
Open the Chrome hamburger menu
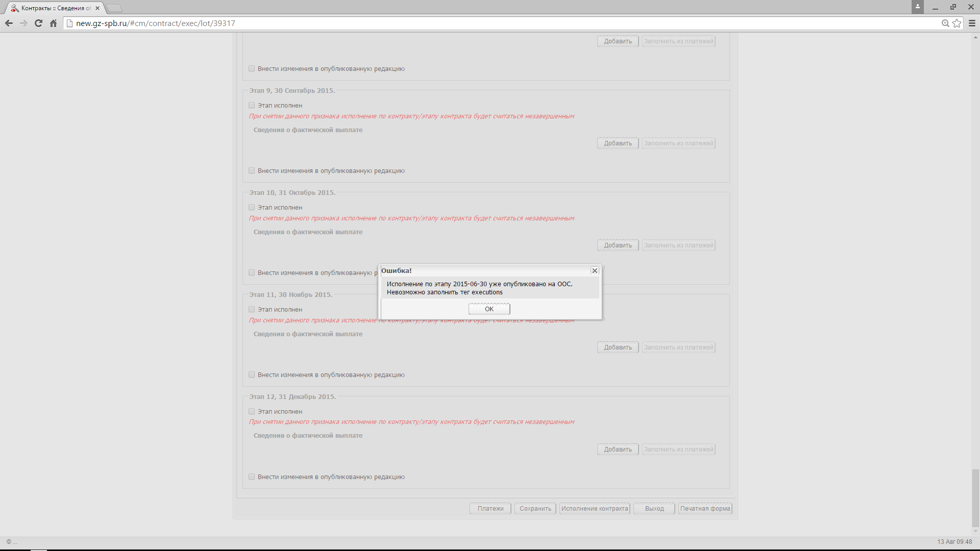(972, 23)
